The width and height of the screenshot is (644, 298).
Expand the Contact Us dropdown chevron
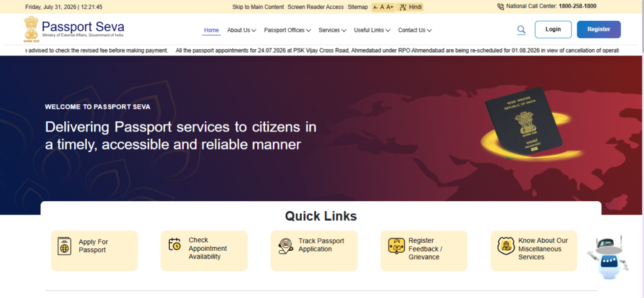click(x=429, y=30)
